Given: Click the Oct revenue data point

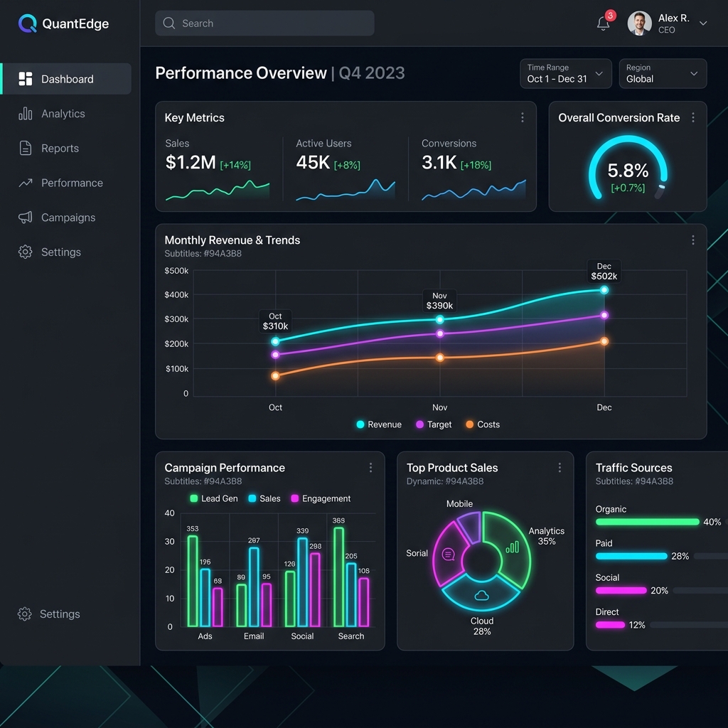Looking at the screenshot, I should tap(275, 341).
